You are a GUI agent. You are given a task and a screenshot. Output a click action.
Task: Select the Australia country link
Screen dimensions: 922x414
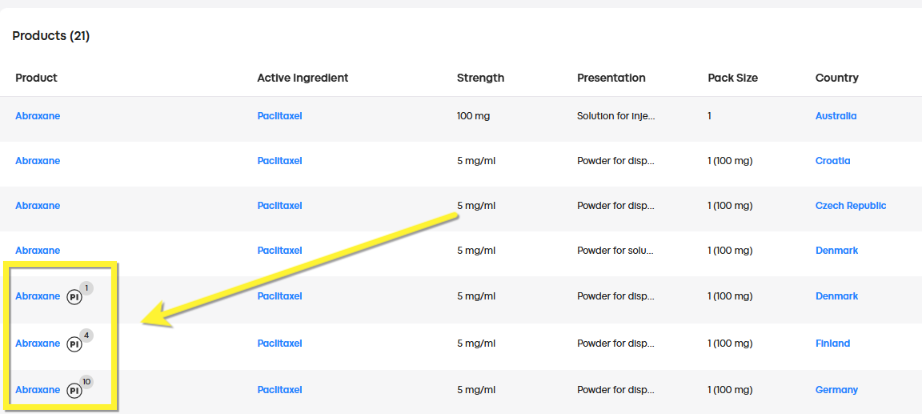point(836,116)
